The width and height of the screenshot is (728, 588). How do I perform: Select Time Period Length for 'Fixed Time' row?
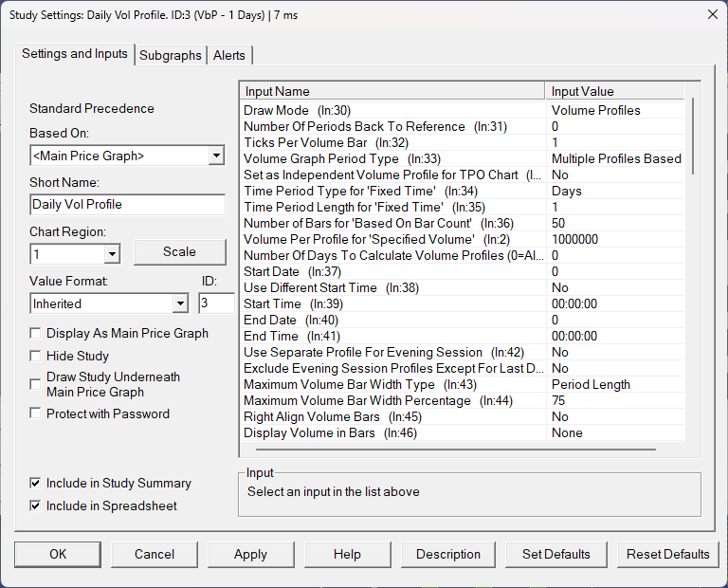tap(462, 207)
